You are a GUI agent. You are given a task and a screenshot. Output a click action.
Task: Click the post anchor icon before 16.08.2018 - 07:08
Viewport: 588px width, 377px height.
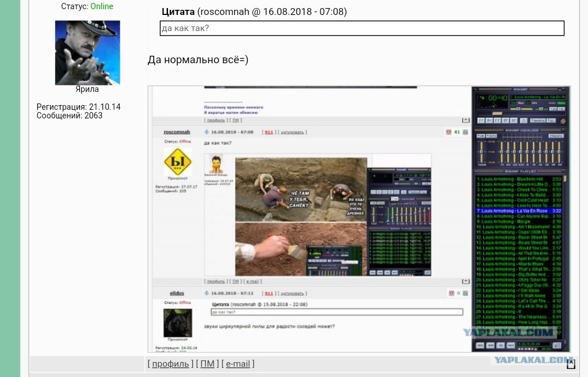pyautogui.click(x=206, y=132)
